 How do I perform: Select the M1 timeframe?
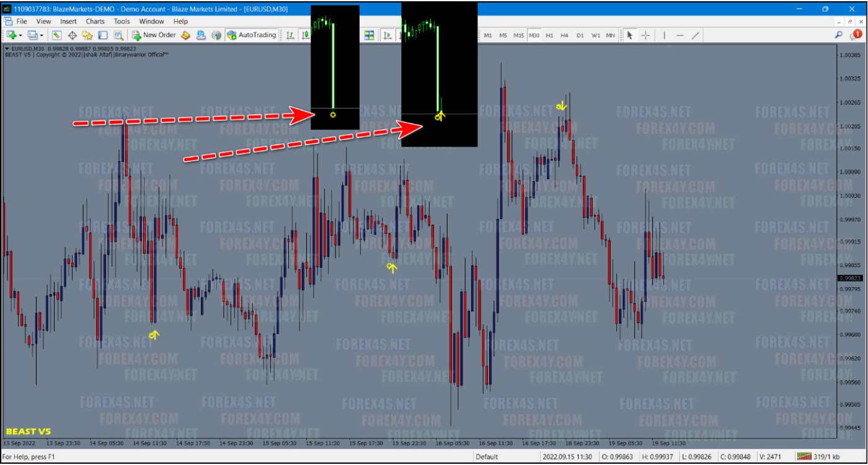488,35
